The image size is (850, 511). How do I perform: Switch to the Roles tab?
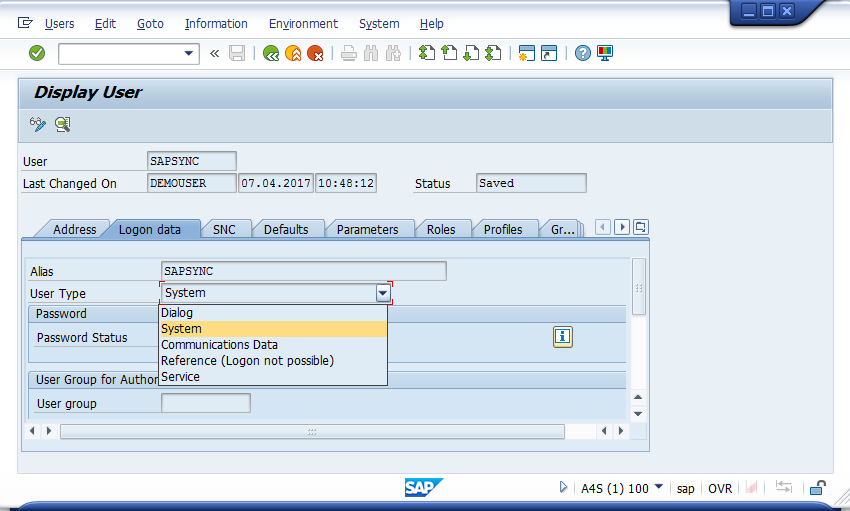point(441,229)
